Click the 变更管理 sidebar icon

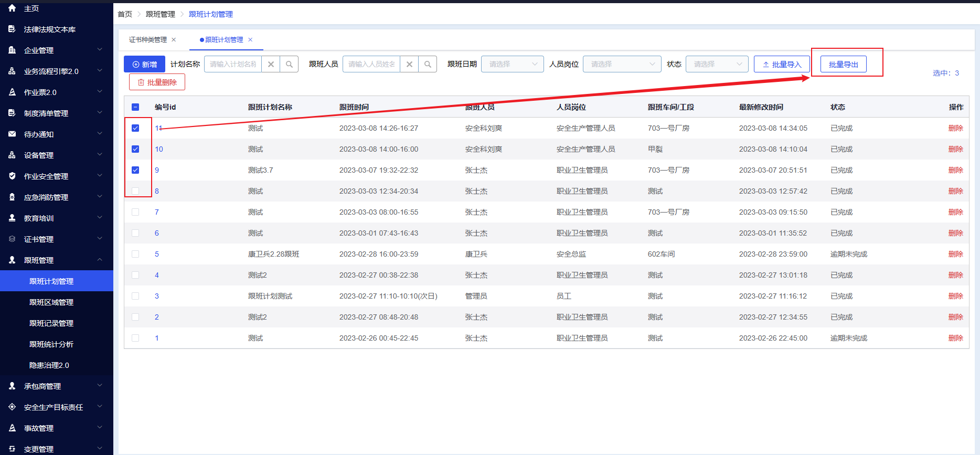[x=12, y=449]
